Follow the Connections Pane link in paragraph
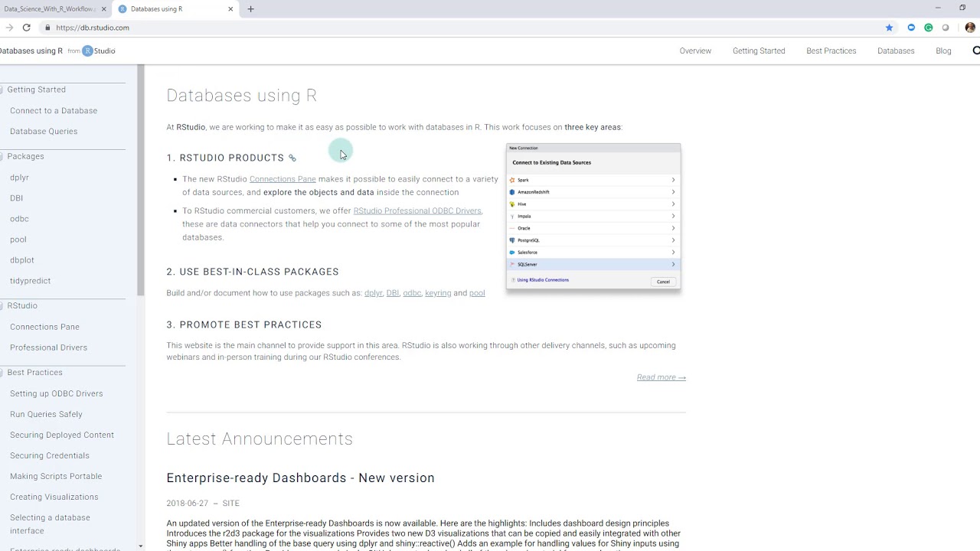980x551 pixels. coord(283,179)
